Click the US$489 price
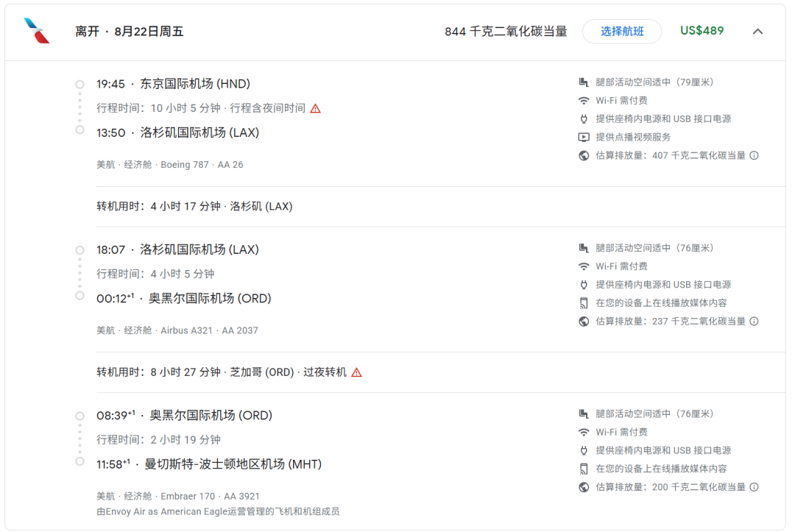The width and height of the screenshot is (795, 532). [702, 31]
